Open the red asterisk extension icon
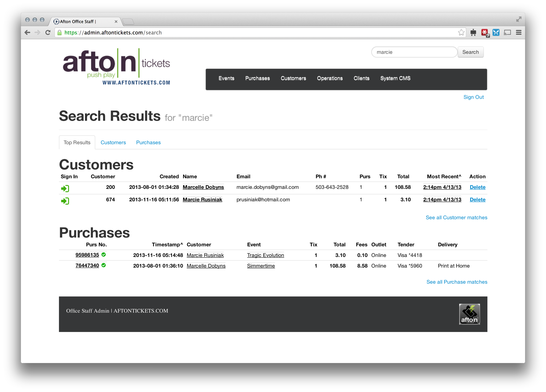The height and width of the screenshot is (392, 546). coord(485,33)
